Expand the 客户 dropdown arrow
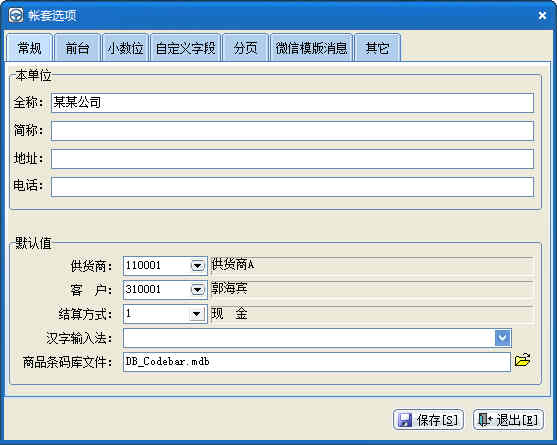This screenshot has height=445, width=557. 198,289
